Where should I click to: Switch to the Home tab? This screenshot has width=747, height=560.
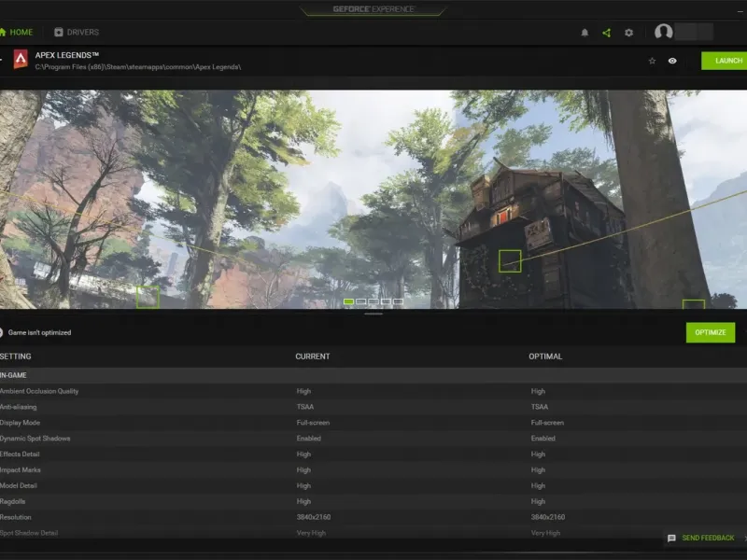pyautogui.click(x=17, y=33)
